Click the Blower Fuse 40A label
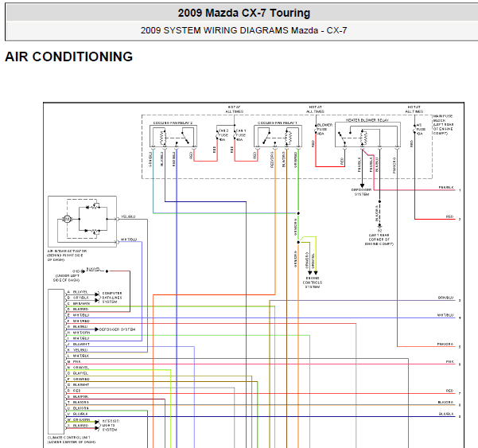 [x=324, y=129]
